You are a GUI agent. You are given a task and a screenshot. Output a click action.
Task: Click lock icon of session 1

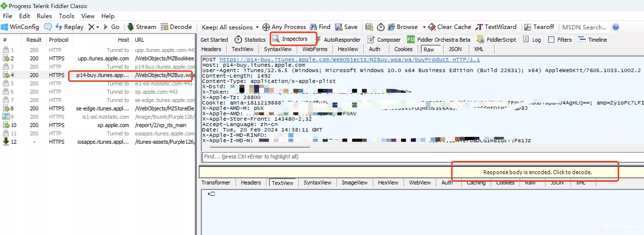point(6,50)
